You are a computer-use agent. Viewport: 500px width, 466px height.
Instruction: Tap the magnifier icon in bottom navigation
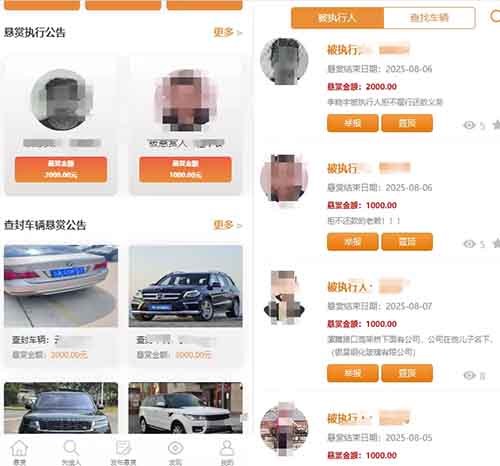pyautogui.click(x=71, y=448)
